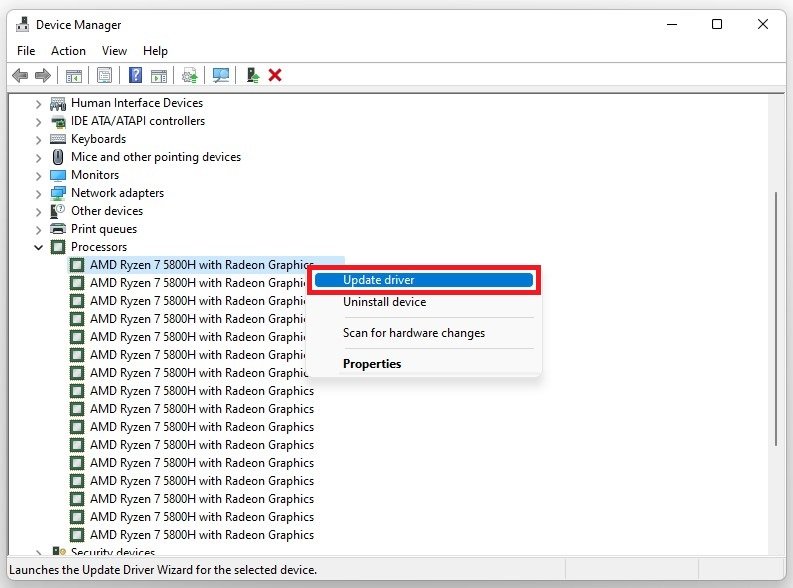Select the Mice and other pointing devices item
This screenshot has width=793, height=588.
click(x=155, y=157)
